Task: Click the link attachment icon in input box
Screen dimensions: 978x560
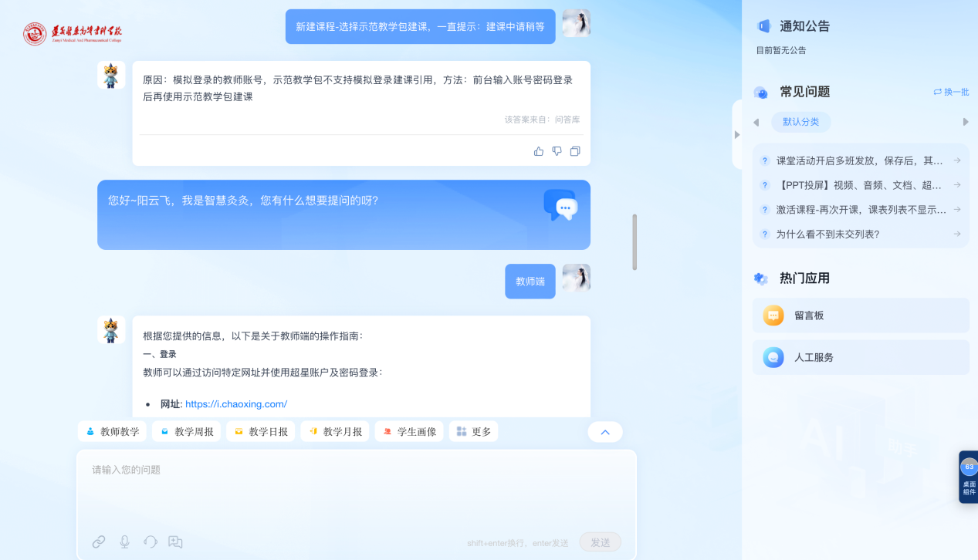Action: (x=99, y=541)
